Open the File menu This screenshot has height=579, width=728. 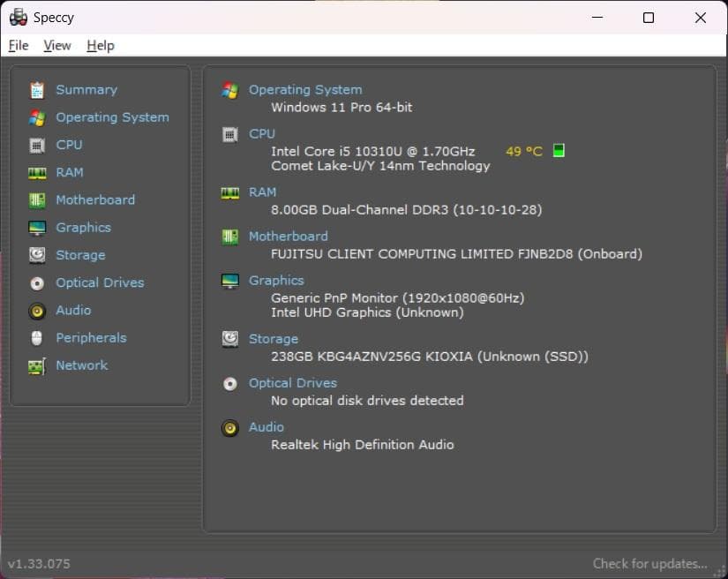(18, 45)
